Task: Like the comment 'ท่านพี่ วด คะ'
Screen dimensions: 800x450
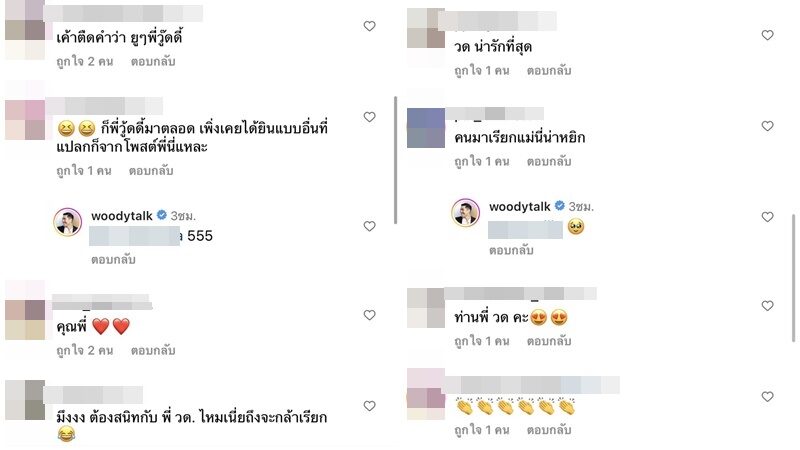Action: point(767,306)
